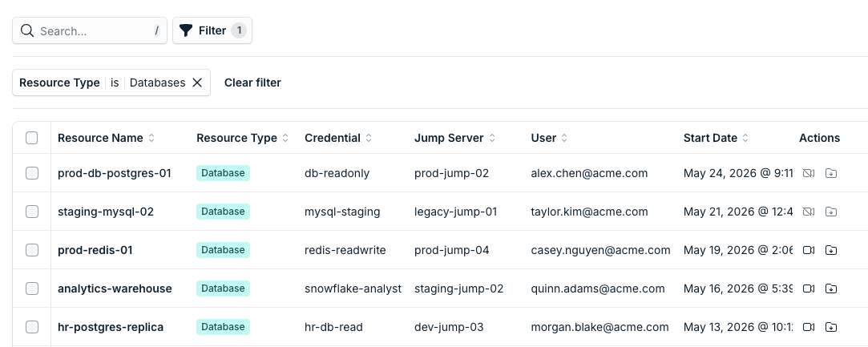This screenshot has width=868, height=347.
Task: Toggle the select-all header checkbox
Action: (x=31, y=138)
